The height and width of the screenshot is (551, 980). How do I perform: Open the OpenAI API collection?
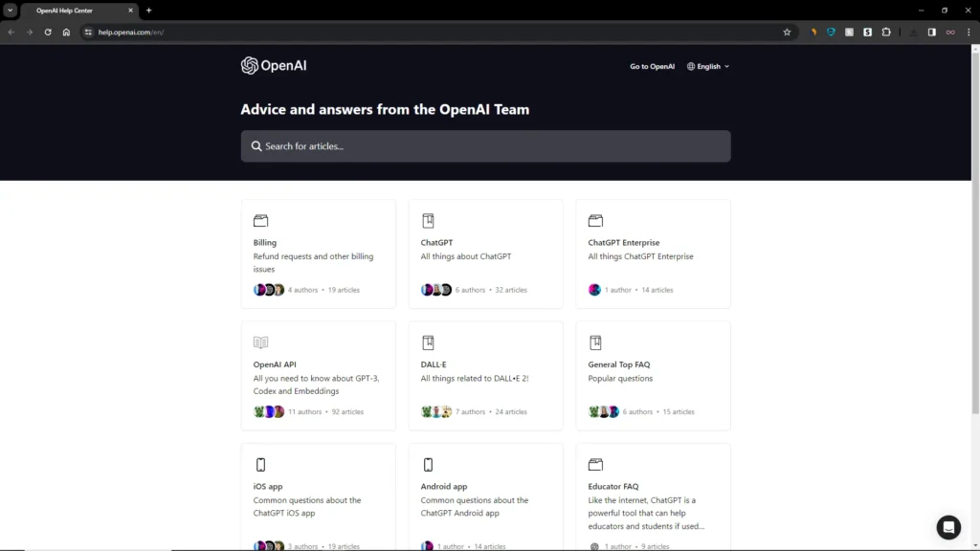318,375
